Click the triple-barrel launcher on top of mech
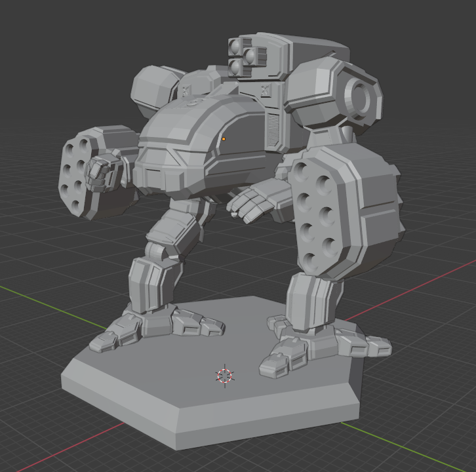 (x=247, y=57)
